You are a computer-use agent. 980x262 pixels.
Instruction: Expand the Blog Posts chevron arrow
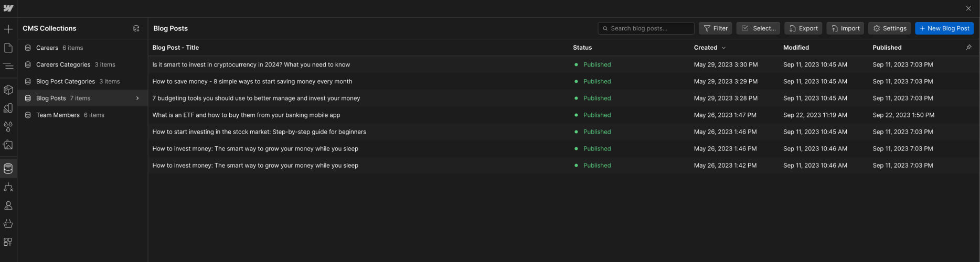click(x=137, y=98)
